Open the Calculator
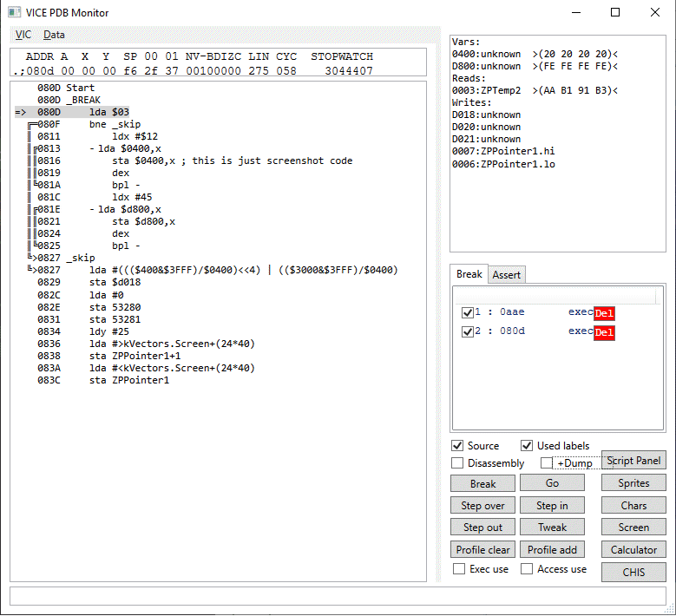This screenshot has height=616, width=676. 633,550
